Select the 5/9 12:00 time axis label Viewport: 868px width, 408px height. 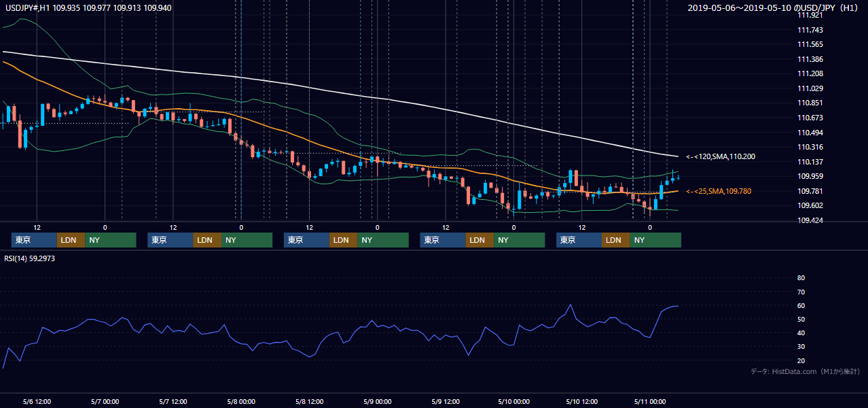coord(445,401)
